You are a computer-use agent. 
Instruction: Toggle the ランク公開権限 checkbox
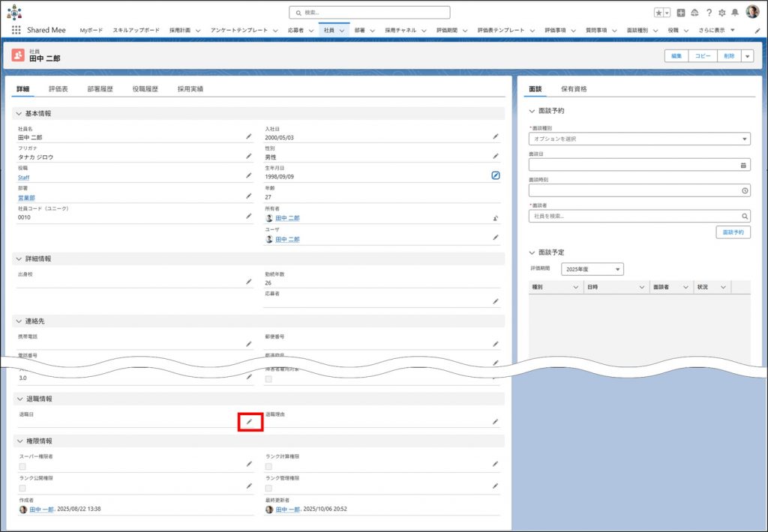click(x=22, y=487)
